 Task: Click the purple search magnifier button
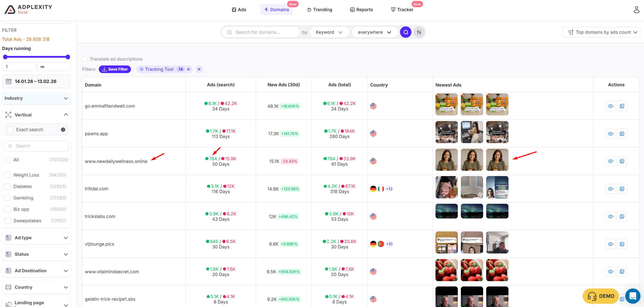pyautogui.click(x=406, y=32)
